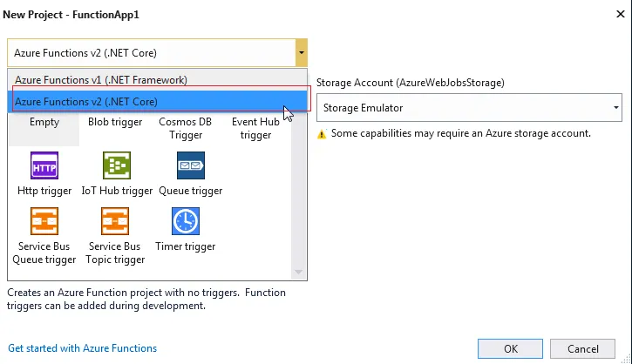Click the Cancel button
This screenshot has height=364, width=632.
tap(583, 348)
